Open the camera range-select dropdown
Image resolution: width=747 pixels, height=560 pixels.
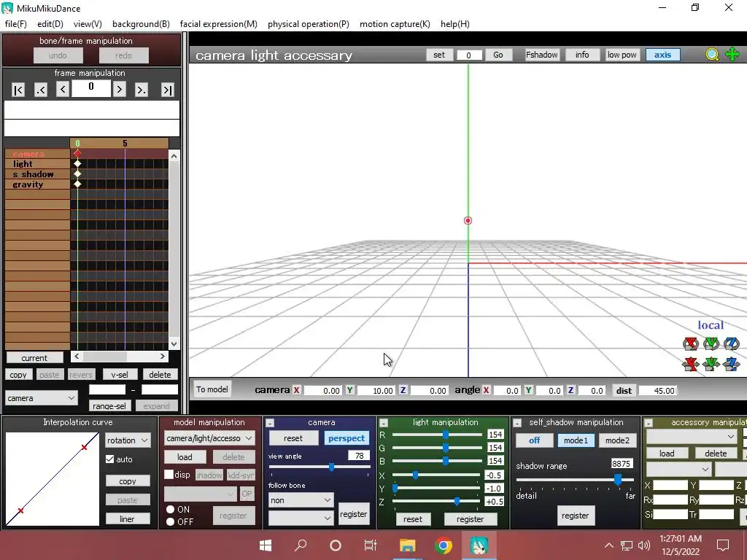(x=41, y=398)
